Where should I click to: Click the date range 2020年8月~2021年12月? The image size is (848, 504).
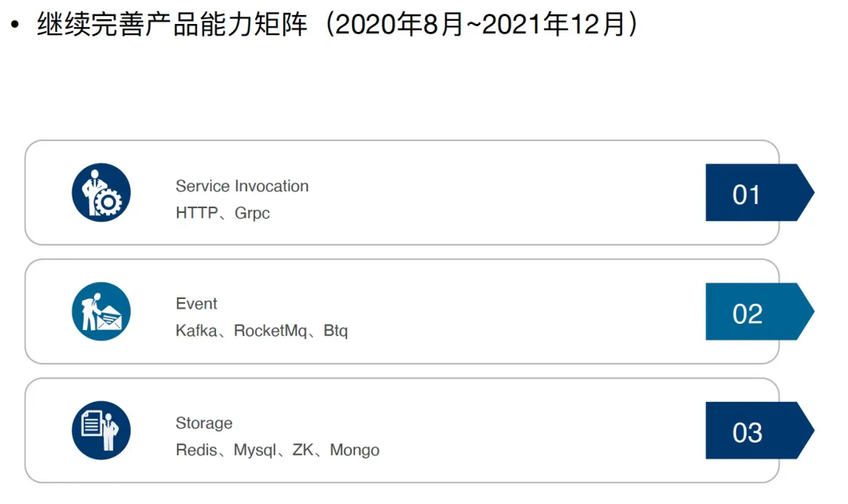click(481, 25)
